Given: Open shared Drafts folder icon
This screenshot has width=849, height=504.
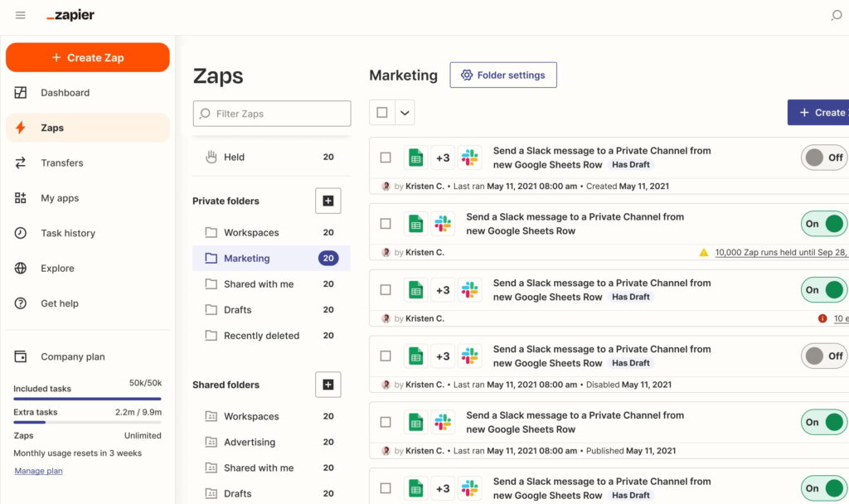Looking at the screenshot, I should coord(211,494).
